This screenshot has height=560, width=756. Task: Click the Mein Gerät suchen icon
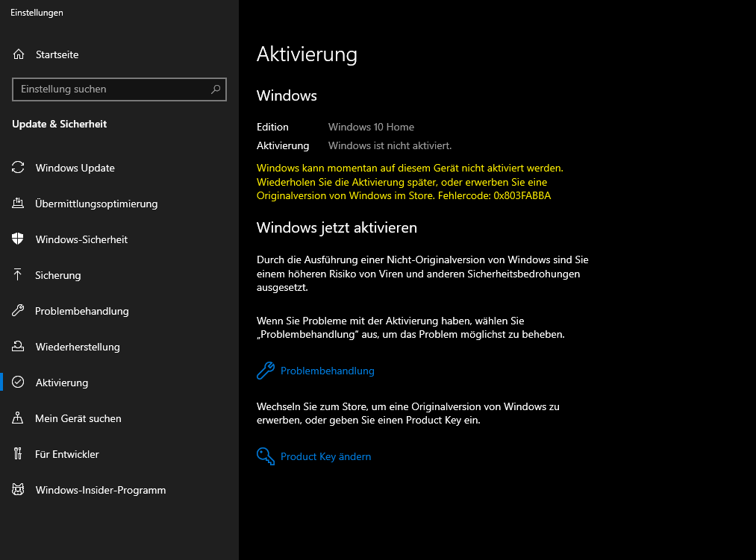(x=18, y=418)
